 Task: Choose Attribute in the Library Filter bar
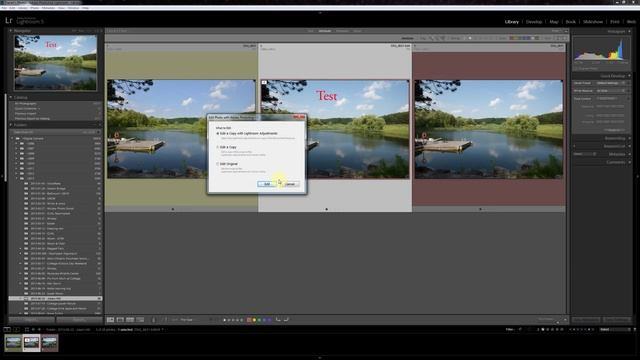[x=325, y=31]
